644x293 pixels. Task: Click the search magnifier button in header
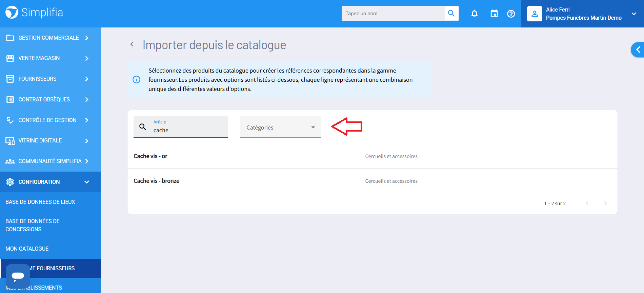click(x=451, y=14)
